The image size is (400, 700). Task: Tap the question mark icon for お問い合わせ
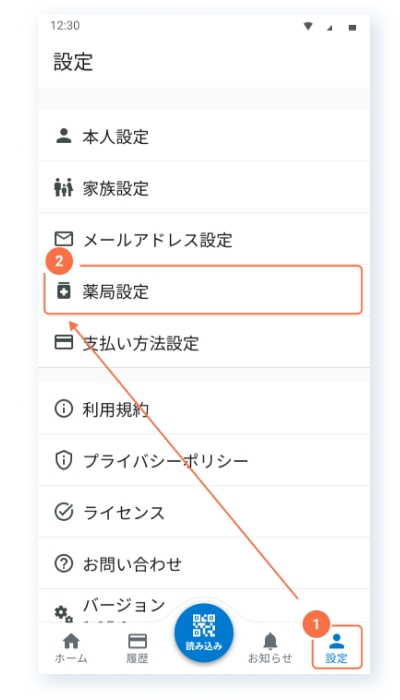coord(63,564)
